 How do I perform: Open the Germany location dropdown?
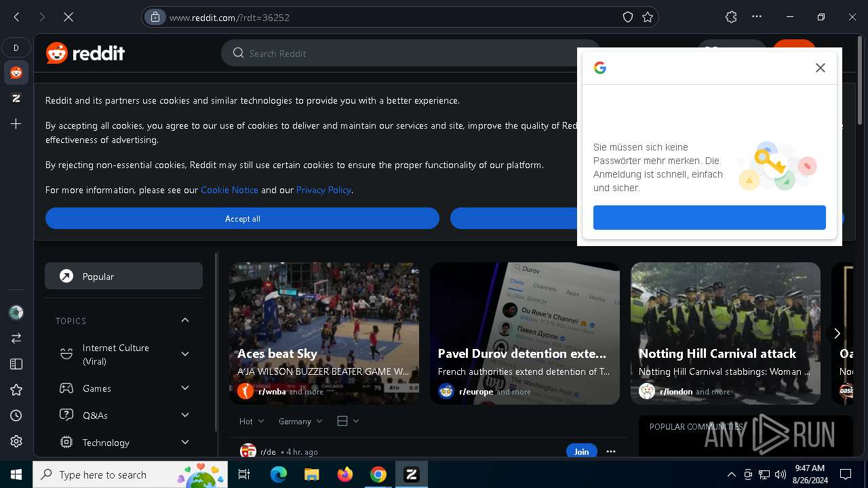tap(300, 421)
